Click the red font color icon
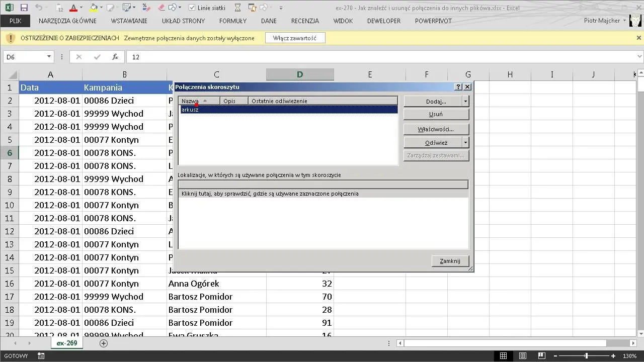 [x=73, y=8]
